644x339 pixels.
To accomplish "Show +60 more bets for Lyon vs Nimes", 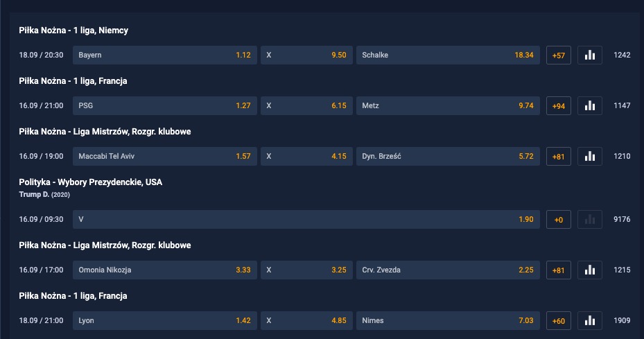I will tap(559, 320).
